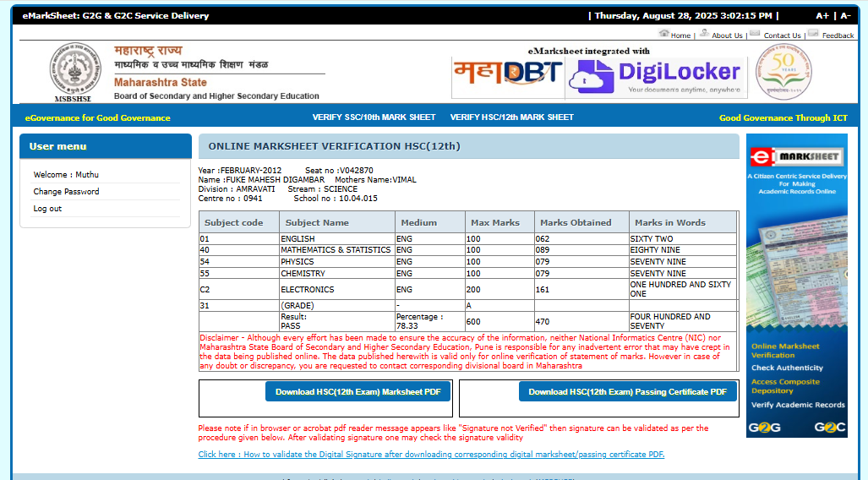The image size is (868, 480).
Task: Click the About Us person icon
Action: (x=704, y=34)
